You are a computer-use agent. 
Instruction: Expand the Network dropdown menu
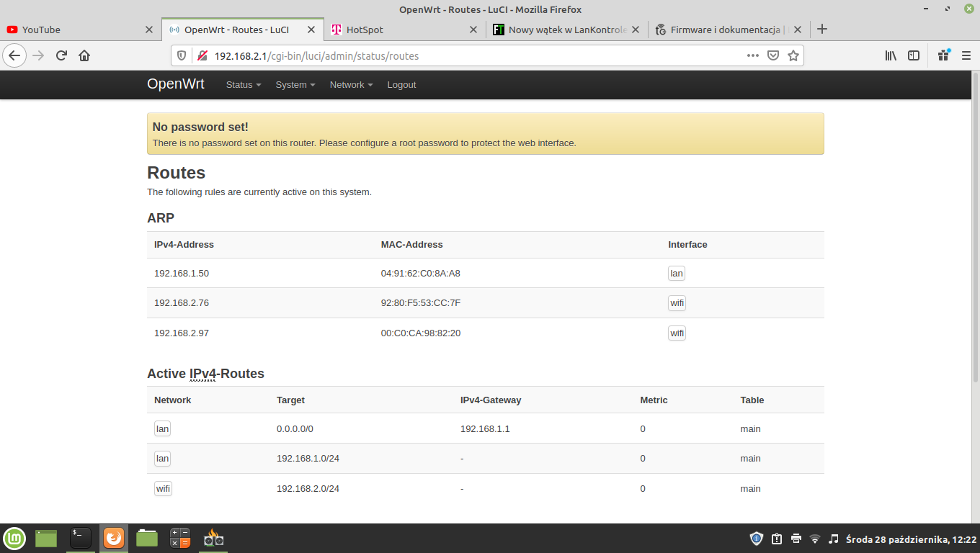pos(351,85)
